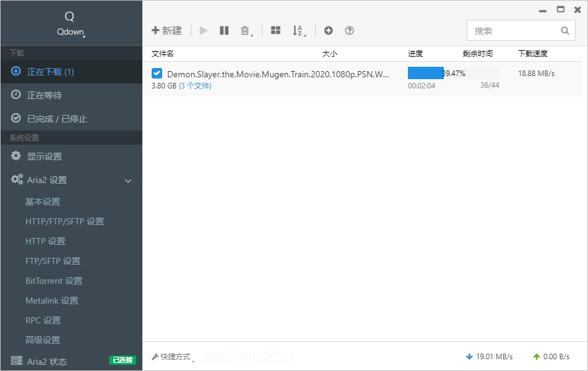Open help question mark icon
This screenshot has height=371, width=588.
(x=350, y=30)
